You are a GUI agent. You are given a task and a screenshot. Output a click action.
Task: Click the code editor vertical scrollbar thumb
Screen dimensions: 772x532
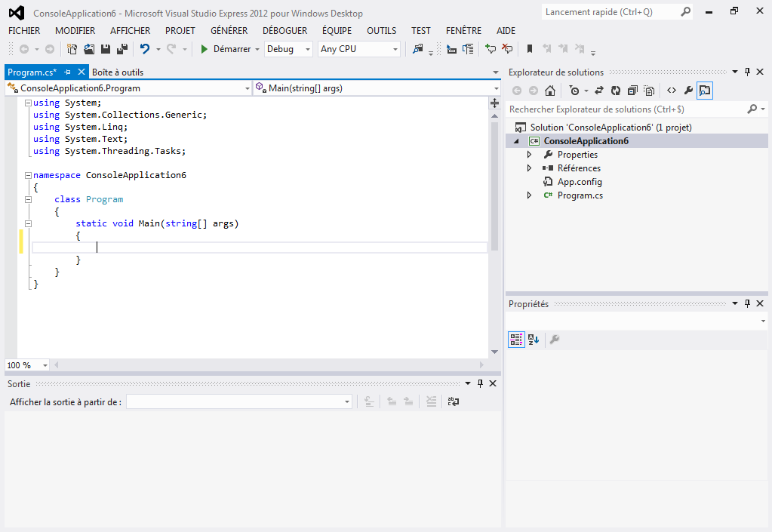tap(495, 186)
